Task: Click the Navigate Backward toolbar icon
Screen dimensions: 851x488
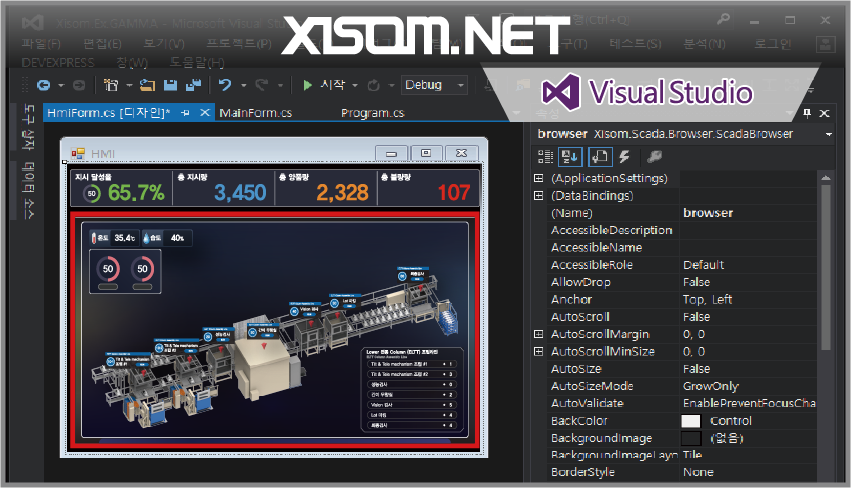Action: [x=43, y=85]
